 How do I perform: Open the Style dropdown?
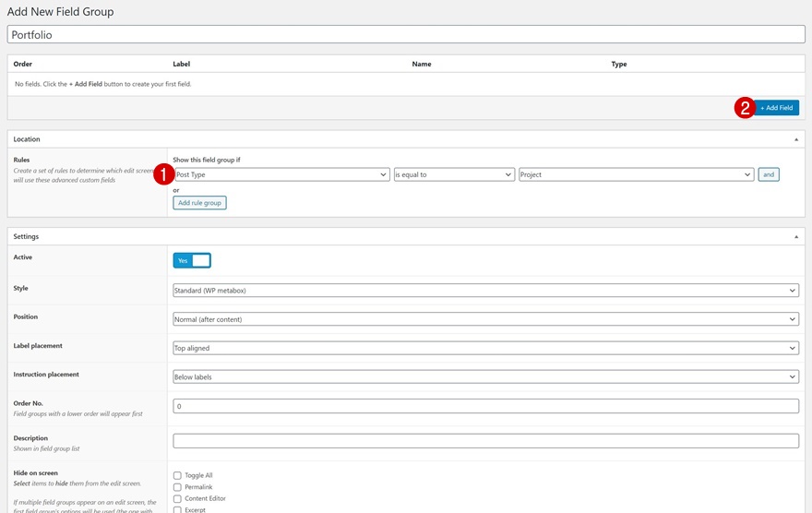click(x=485, y=291)
